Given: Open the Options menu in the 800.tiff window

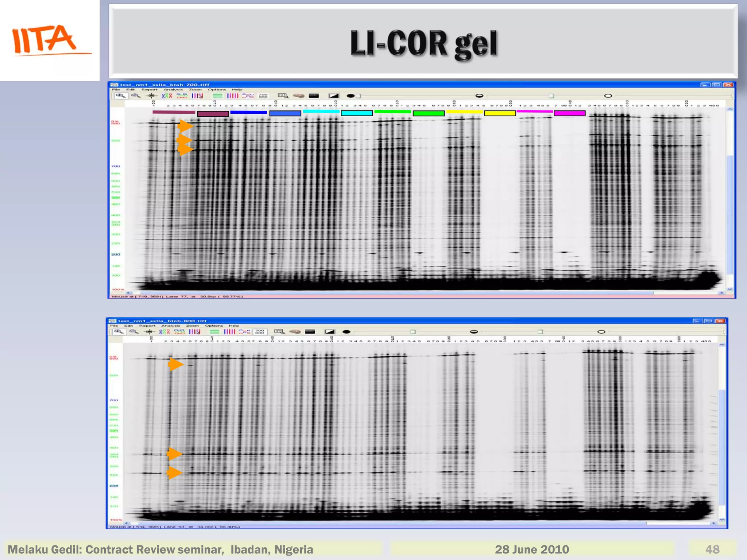Looking at the screenshot, I should (214, 326).
